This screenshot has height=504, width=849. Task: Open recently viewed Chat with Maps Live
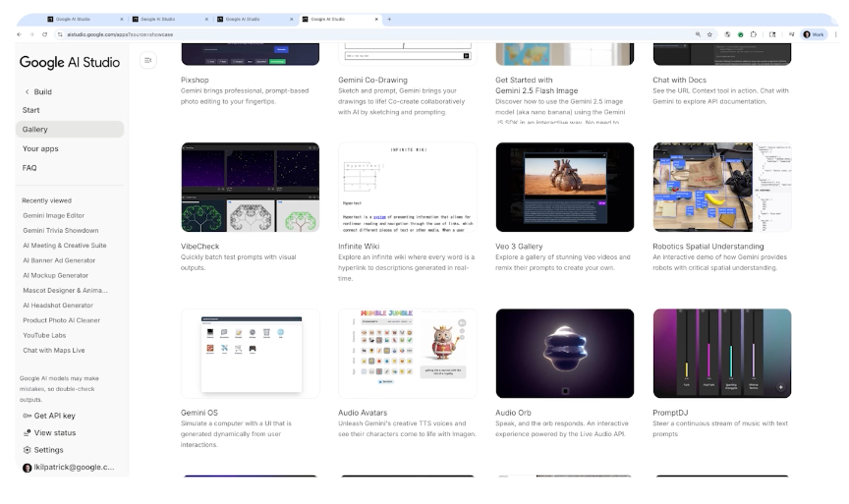pyautogui.click(x=54, y=351)
